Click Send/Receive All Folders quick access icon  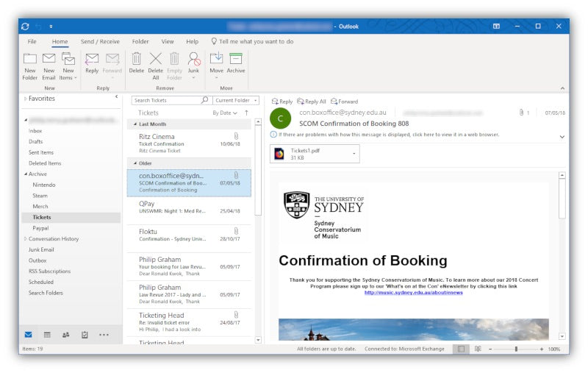26,26
